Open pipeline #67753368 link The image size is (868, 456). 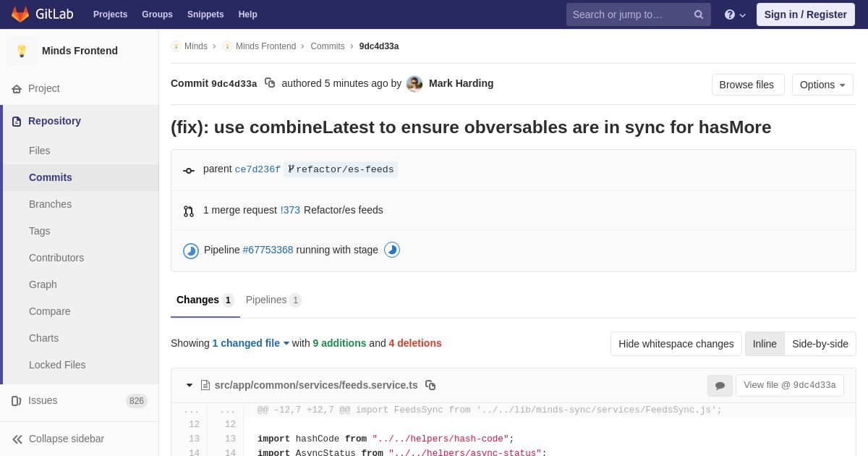click(x=268, y=250)
